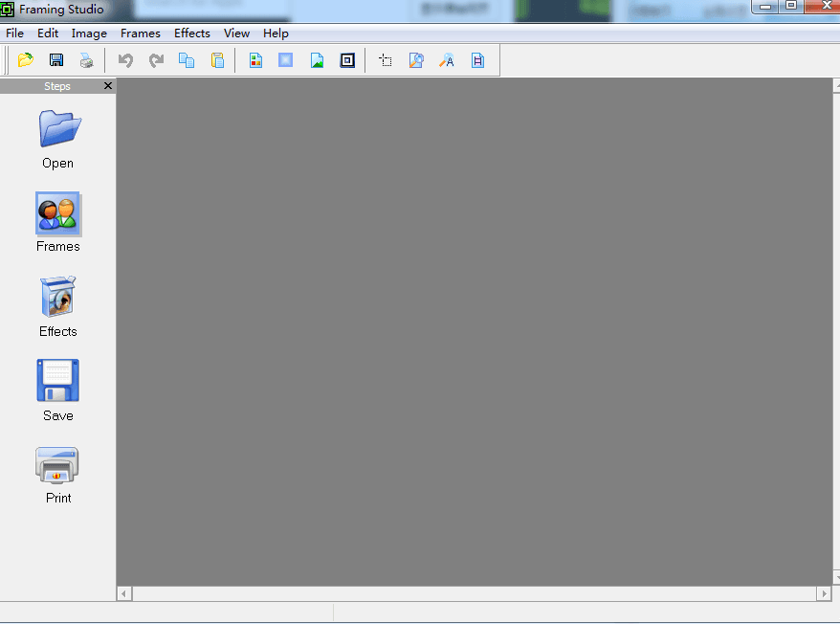Close the Steps panel
The height and width of the screenshot is (624, 840).
[x=107, y=86]
